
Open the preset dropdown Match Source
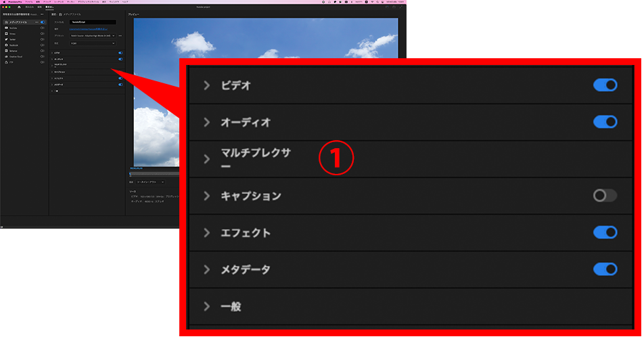click(x=93, y=36)
